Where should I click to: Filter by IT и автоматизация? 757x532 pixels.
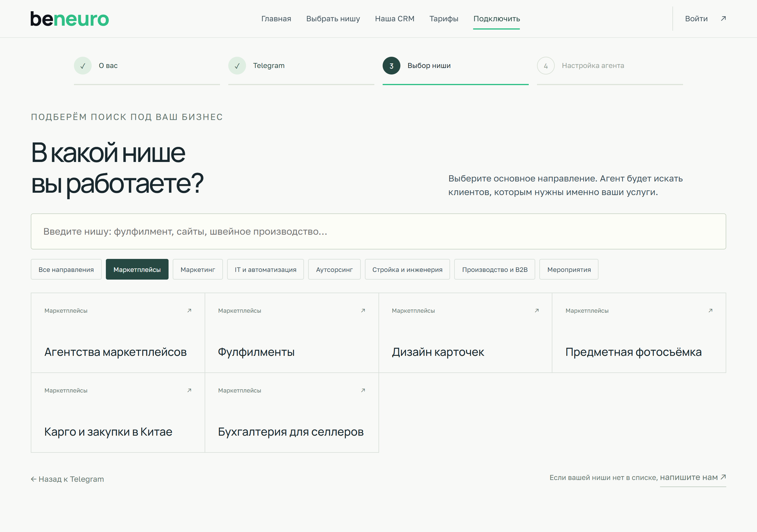266,269
